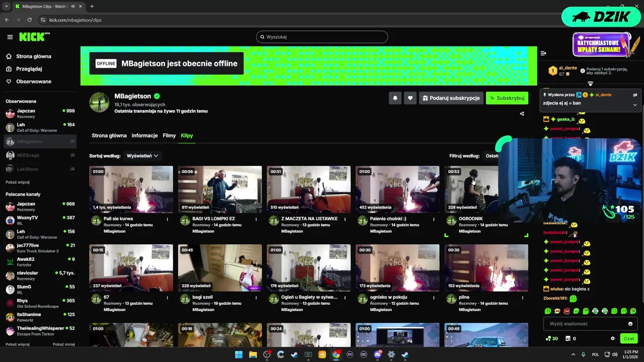Collapse the gift leaderboard arrow in chat
The image size is (644, 362).
click(591, 84)
